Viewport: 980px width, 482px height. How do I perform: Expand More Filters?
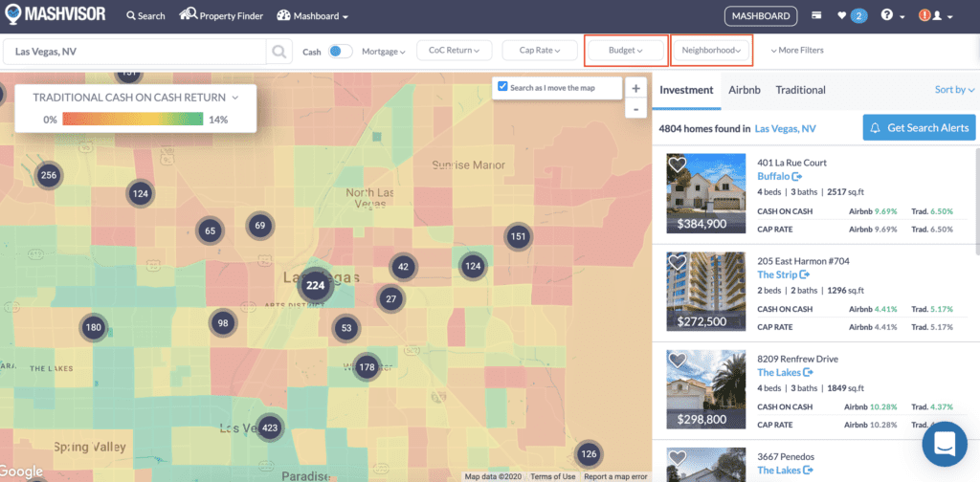797,50
